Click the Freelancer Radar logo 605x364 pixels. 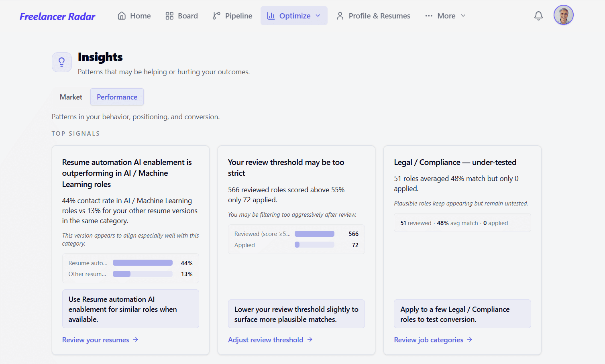(x=57, y=16)
